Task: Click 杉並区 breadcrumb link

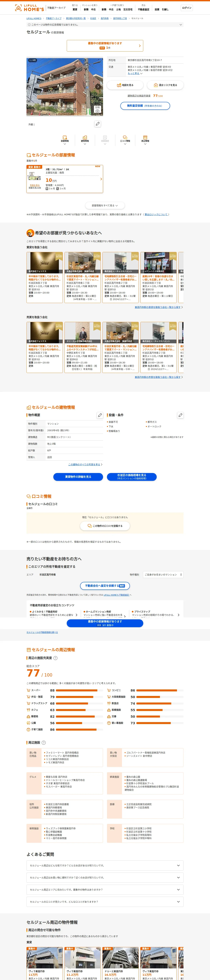Action: pos(93,18)
